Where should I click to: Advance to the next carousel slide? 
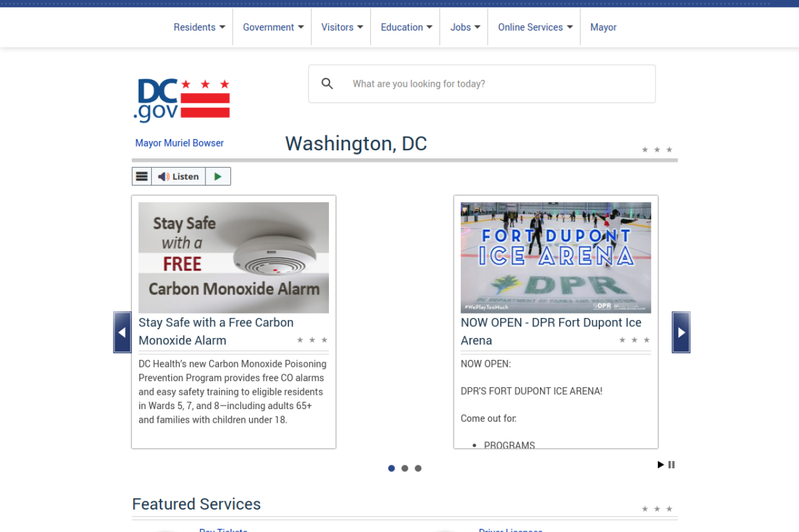[x=681, y=332]
